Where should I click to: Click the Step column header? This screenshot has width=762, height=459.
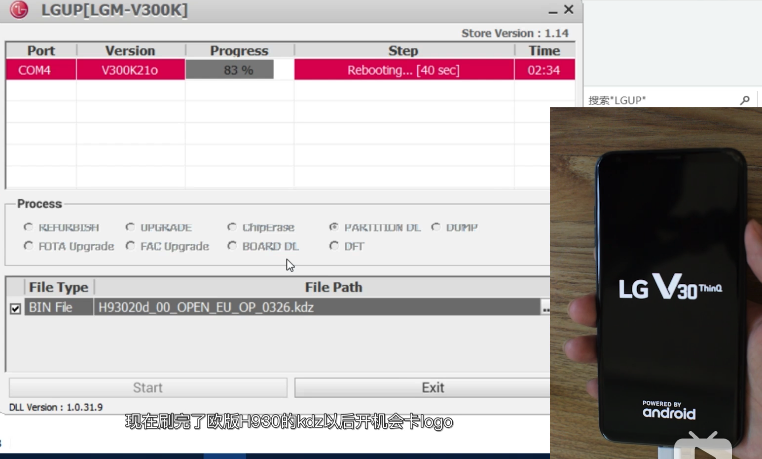403,51
